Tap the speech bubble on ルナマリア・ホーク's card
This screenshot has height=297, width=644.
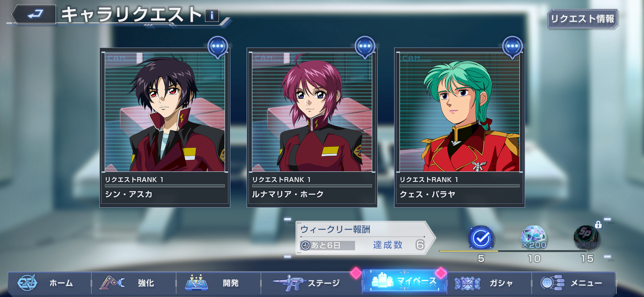point(365,47)
